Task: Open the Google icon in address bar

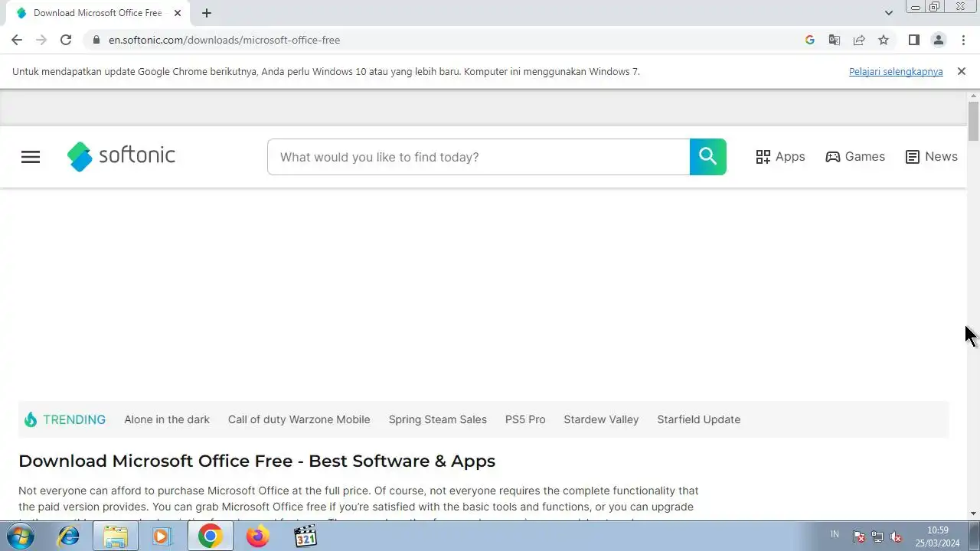Action: click(x=810, y=40)
